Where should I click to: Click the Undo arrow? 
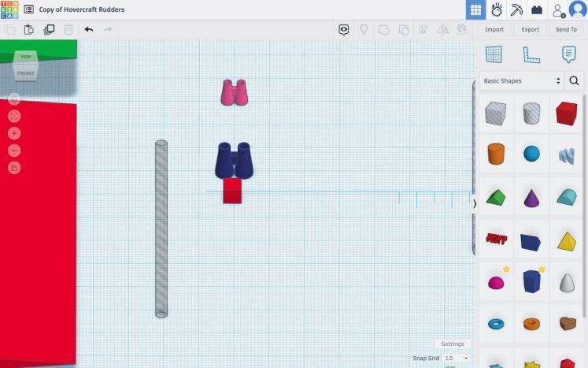coord(89,30)
